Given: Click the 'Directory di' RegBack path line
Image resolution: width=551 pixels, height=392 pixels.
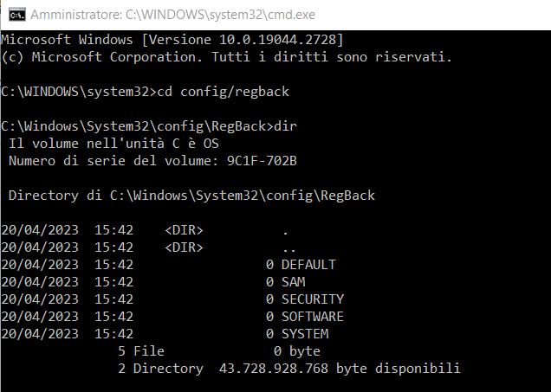Looking at the screenshot, I should (191, 195).
